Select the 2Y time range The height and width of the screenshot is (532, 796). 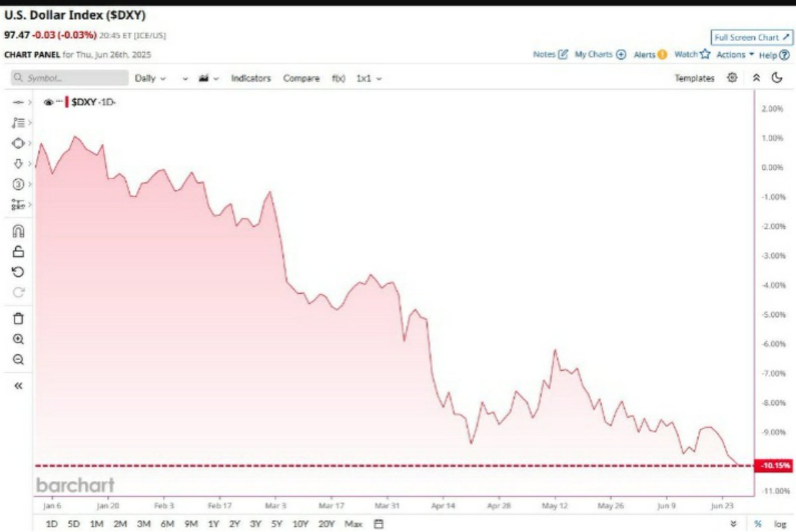(x=234, y=524)
